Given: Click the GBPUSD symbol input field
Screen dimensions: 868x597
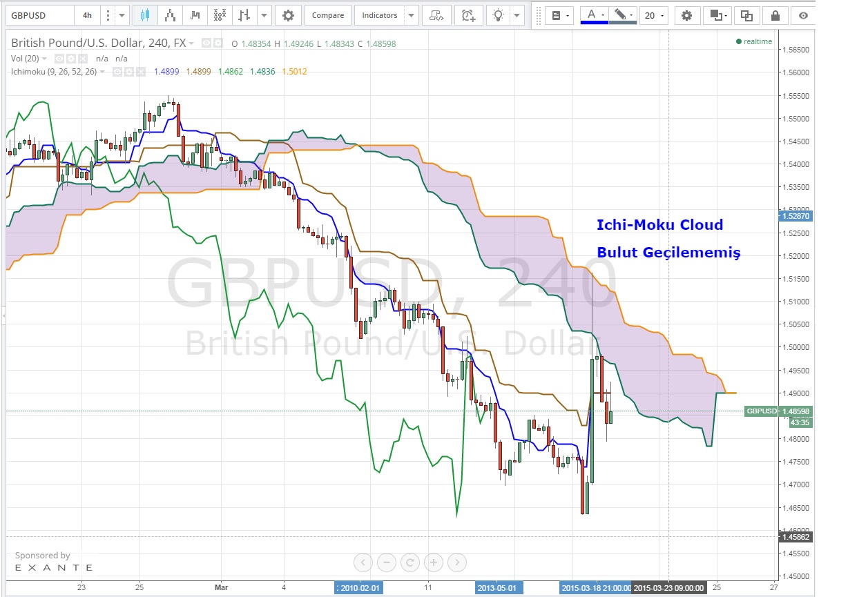Looking at the screenshot, I should tap(37, 15).
